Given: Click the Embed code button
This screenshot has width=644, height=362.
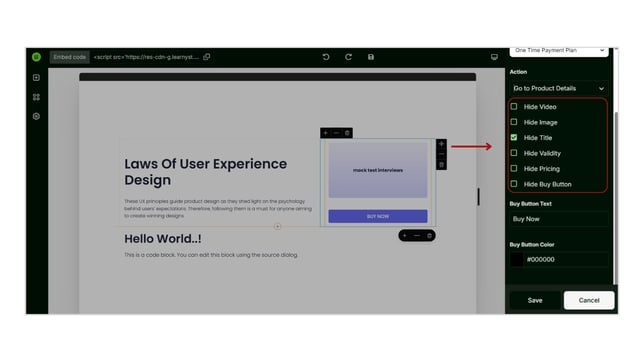Looking at the screenshot, I should pyautogui.click(x=69, y=57).
